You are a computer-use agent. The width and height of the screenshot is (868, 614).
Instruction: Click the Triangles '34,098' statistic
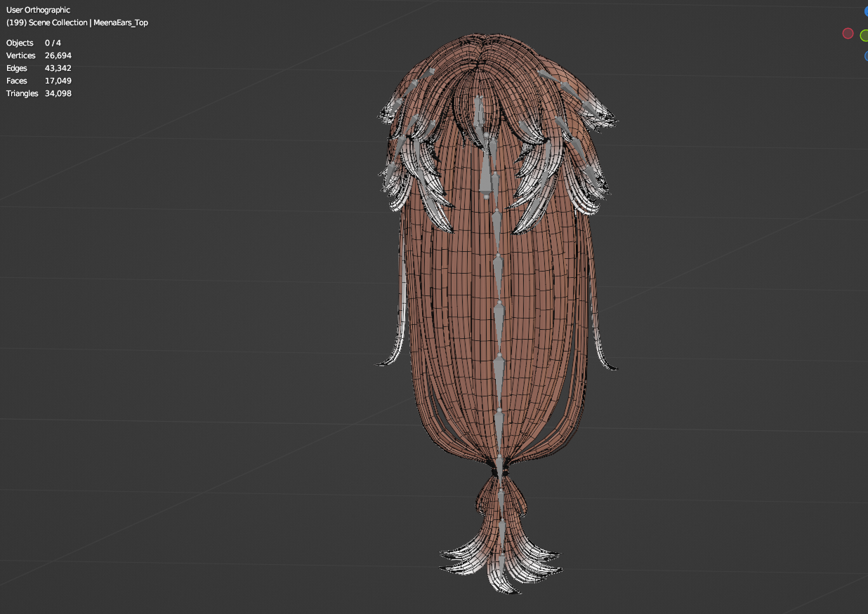coord(58,93)
